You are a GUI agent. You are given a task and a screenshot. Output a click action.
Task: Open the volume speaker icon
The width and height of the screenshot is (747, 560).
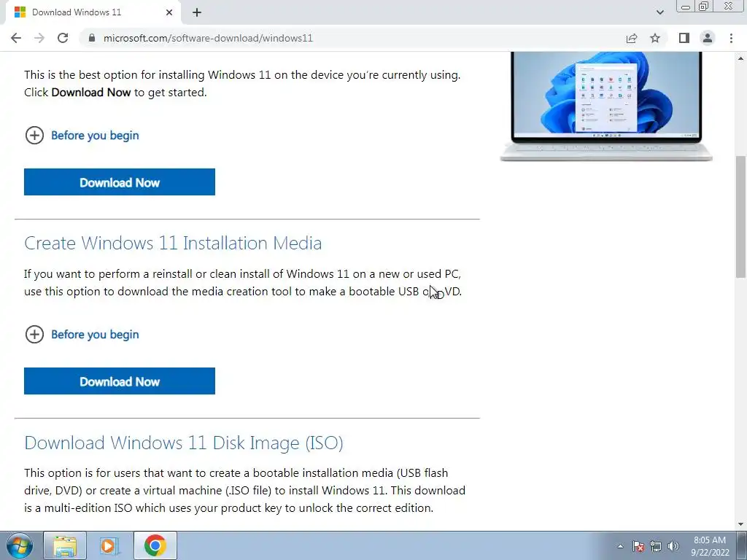(673, 546)
